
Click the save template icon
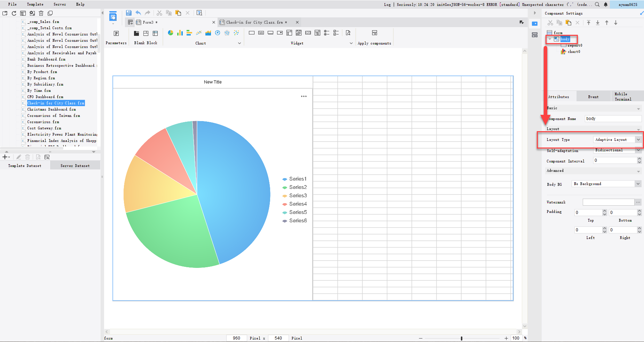click(x=128, y=13)
